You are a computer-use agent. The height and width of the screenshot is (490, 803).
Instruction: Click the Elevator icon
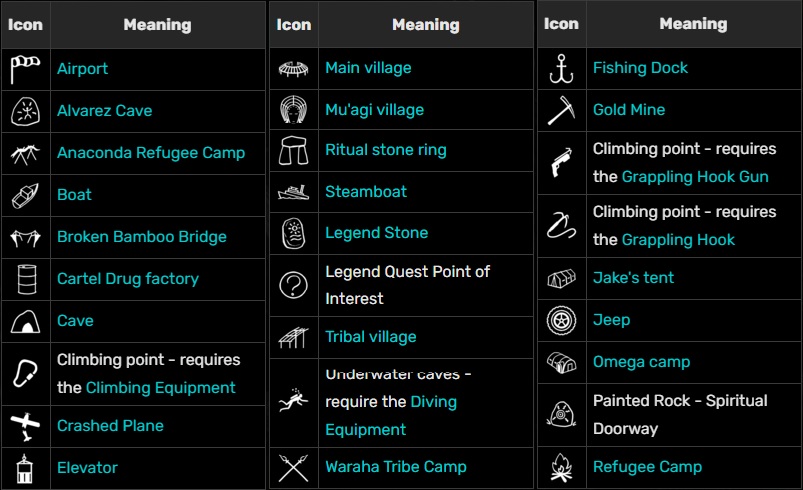pos(25,467)
